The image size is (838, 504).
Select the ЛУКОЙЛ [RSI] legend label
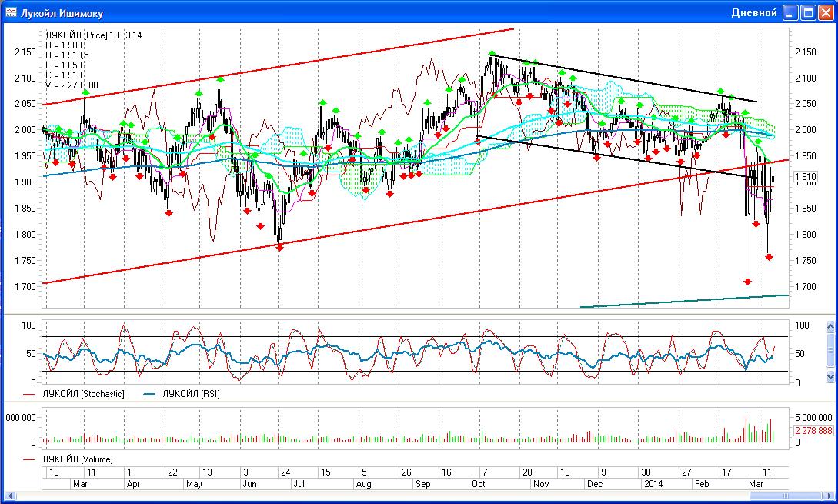pyautogui.click(x=191, y=394)
